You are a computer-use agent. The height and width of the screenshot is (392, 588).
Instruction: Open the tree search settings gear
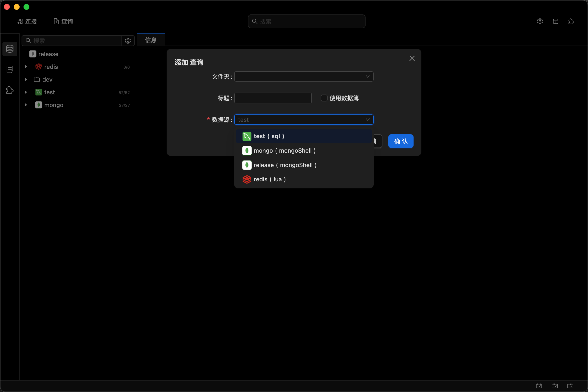pyautogui.click(x=128, y=41)
